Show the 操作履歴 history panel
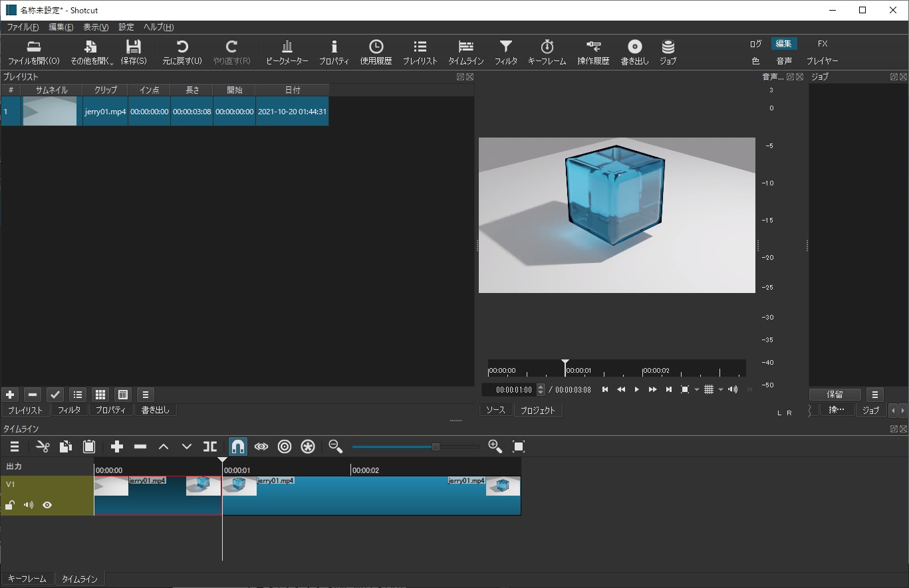 593,52
